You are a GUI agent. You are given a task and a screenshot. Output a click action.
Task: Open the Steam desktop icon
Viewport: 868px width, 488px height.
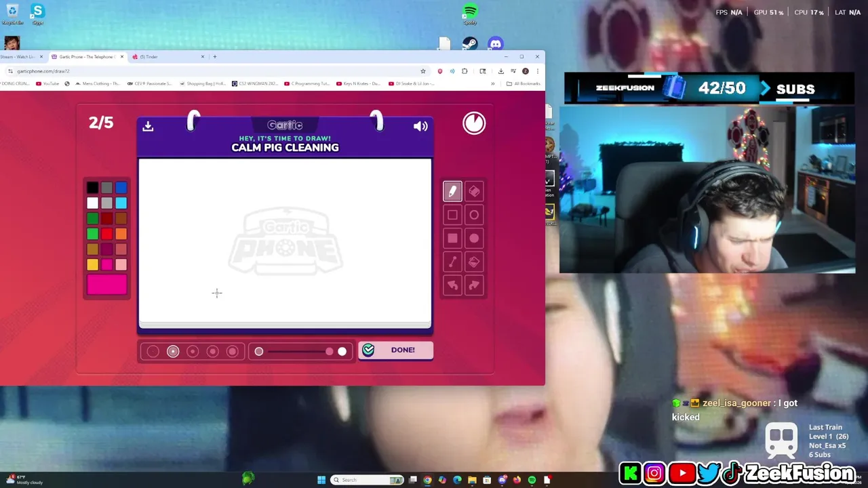tap(469, 44)
